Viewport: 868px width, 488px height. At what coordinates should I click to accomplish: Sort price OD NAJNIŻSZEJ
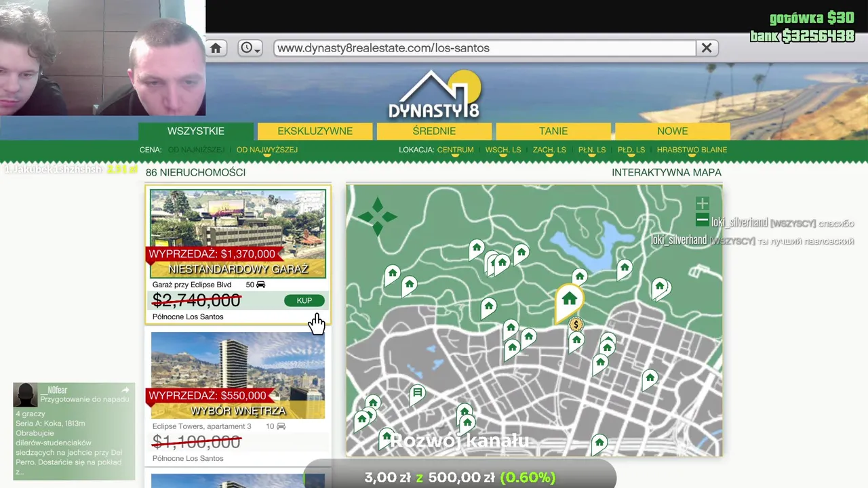[x=197, y=150]
